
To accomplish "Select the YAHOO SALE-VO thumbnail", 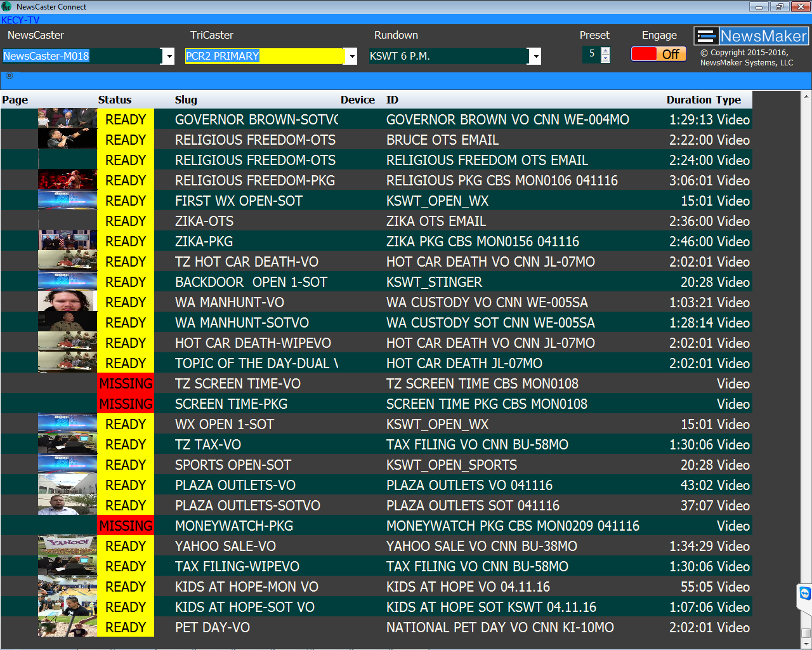I will pyautogui.click(x=67, y=546).
